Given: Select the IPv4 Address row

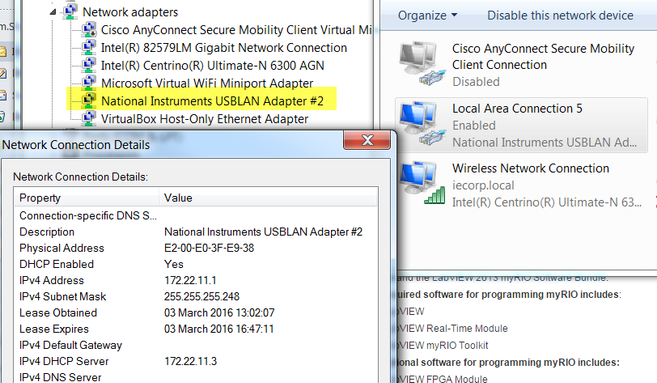Looking at the screenshot, I should click(x=196, y=280).
